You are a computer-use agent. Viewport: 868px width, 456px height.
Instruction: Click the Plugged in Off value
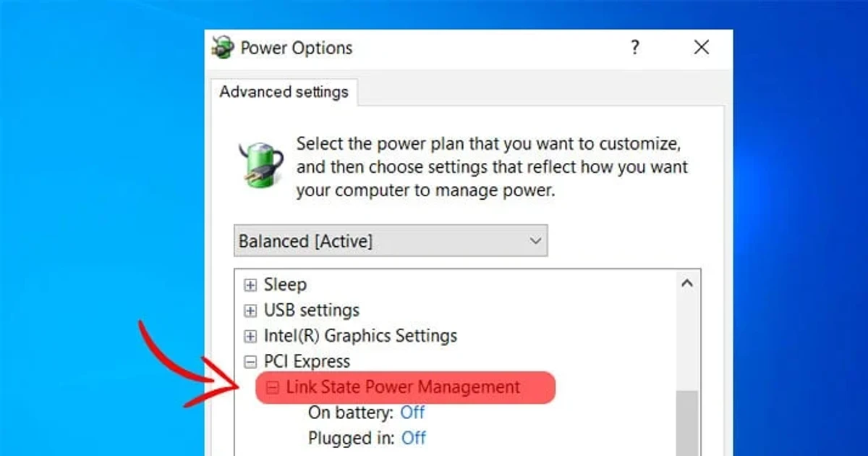[x=414, y=438]
